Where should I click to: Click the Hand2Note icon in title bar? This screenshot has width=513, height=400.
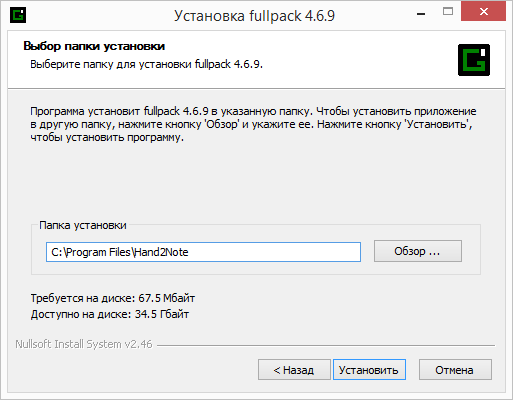pyautogui.click(x=18, y=15)
